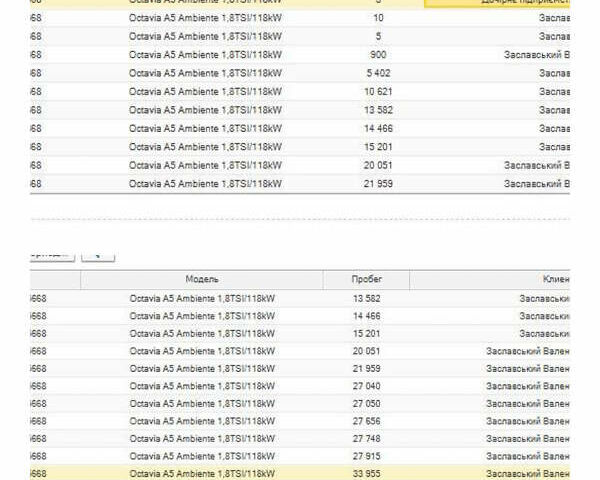This screenshot has width=600, height=480.
Task: Click the mileage value 10 621
Action: coord(377,91)
